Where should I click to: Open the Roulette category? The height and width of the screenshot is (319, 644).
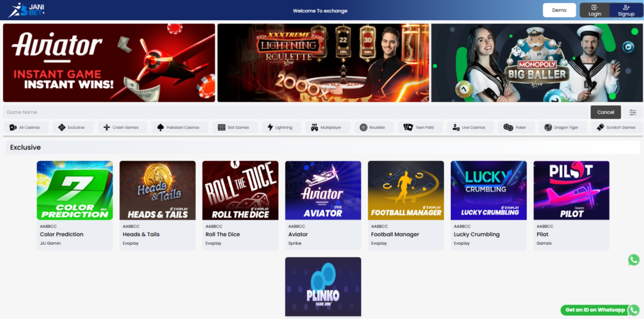pyautogui.click(x=372, y=127)
